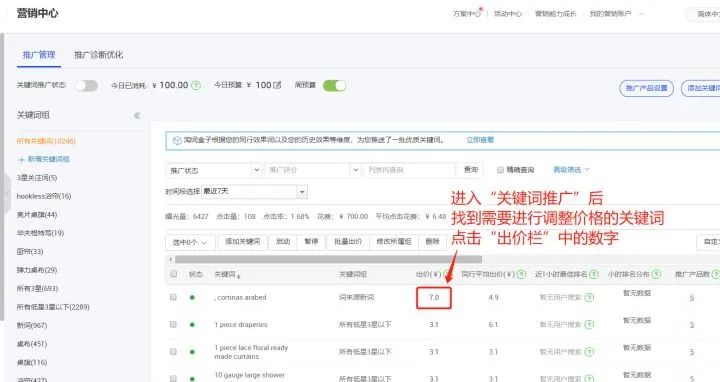Select the 所有3星(693) keyword group
The height and width of the screenshot is (382, 720).
point(37,289)
